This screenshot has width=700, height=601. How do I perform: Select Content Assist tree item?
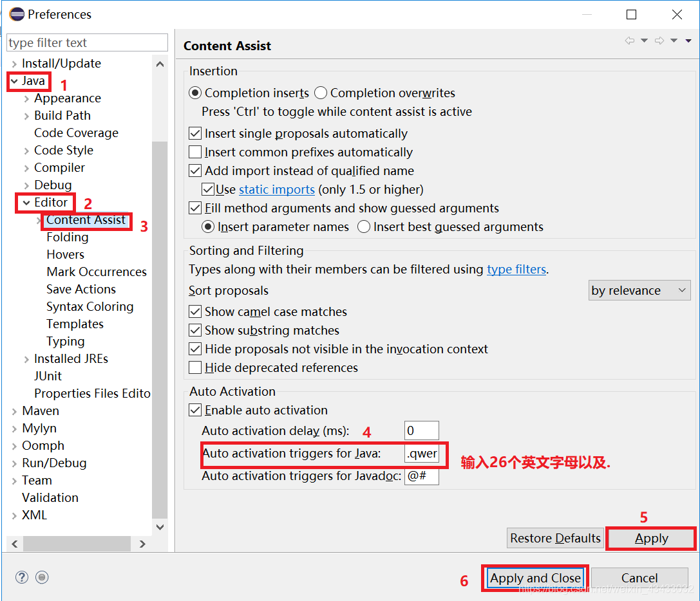coord(86,219)
